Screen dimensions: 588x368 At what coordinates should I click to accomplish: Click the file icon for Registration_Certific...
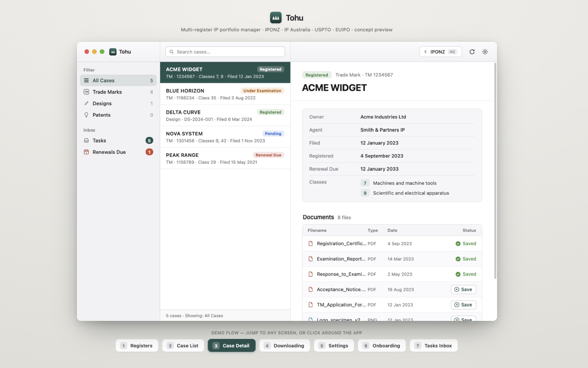point(311,244)
